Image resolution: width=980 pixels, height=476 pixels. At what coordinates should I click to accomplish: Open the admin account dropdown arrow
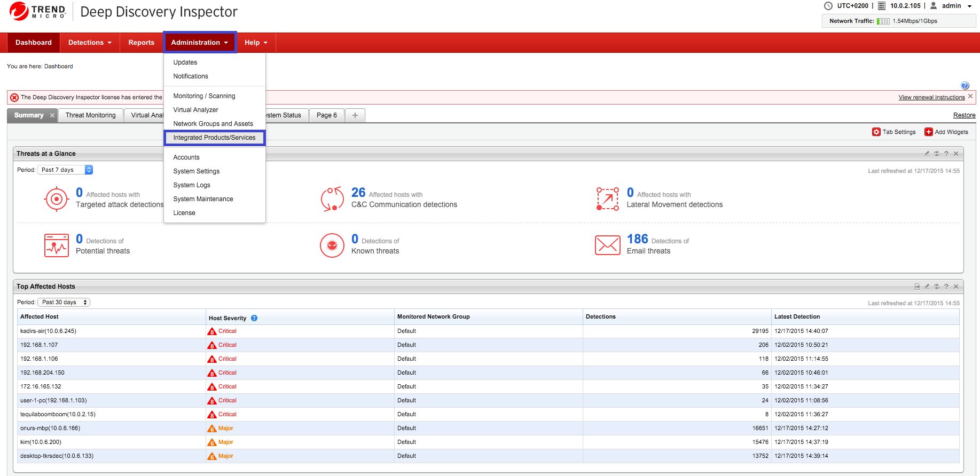click(969, 6)
